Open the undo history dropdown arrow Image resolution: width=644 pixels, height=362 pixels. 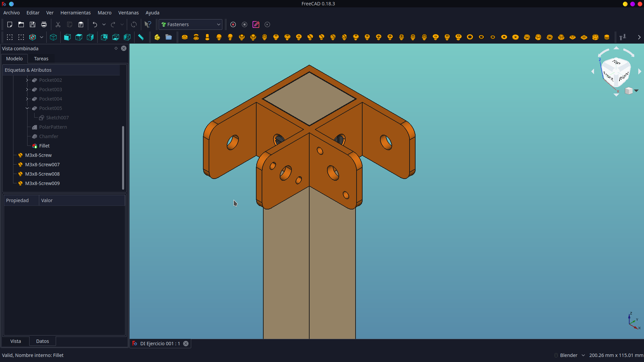click(104, 24)
